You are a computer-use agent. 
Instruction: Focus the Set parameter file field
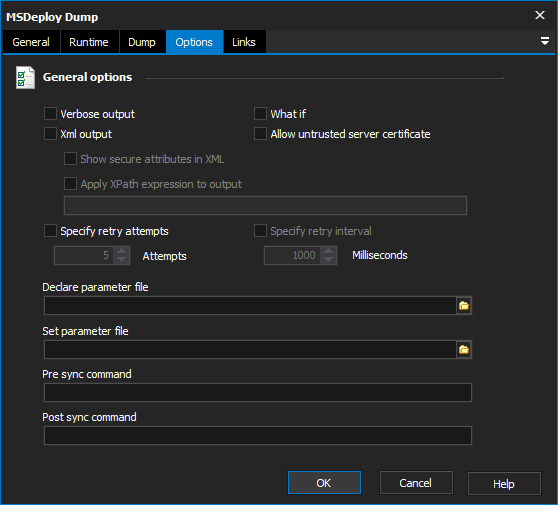pyautogui.click(x=250, y=350)
